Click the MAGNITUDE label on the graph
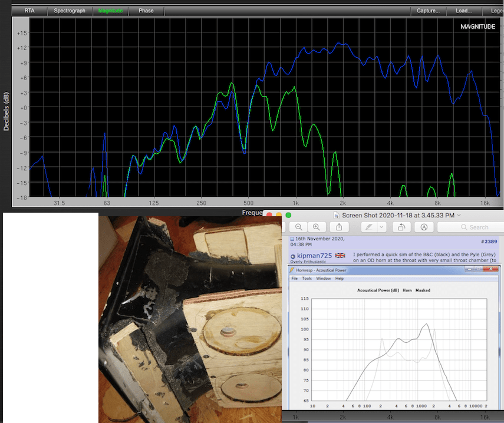 tap(477, 27)
